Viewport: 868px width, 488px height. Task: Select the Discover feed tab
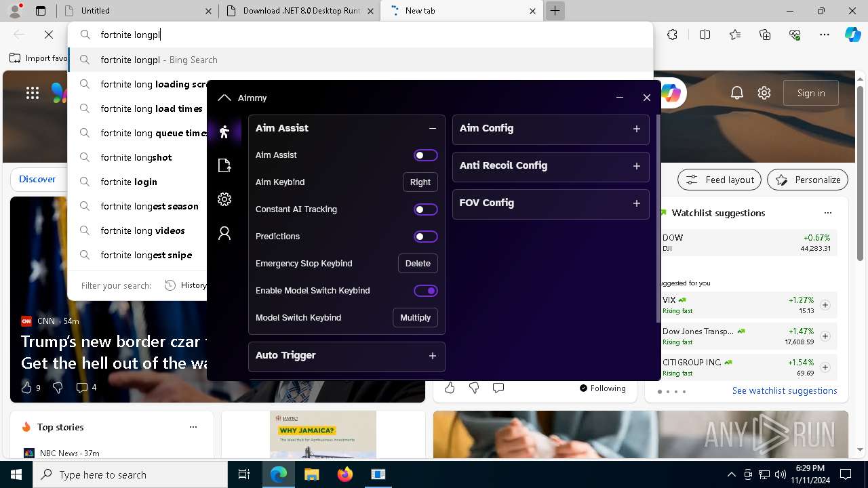pos(37,179)
